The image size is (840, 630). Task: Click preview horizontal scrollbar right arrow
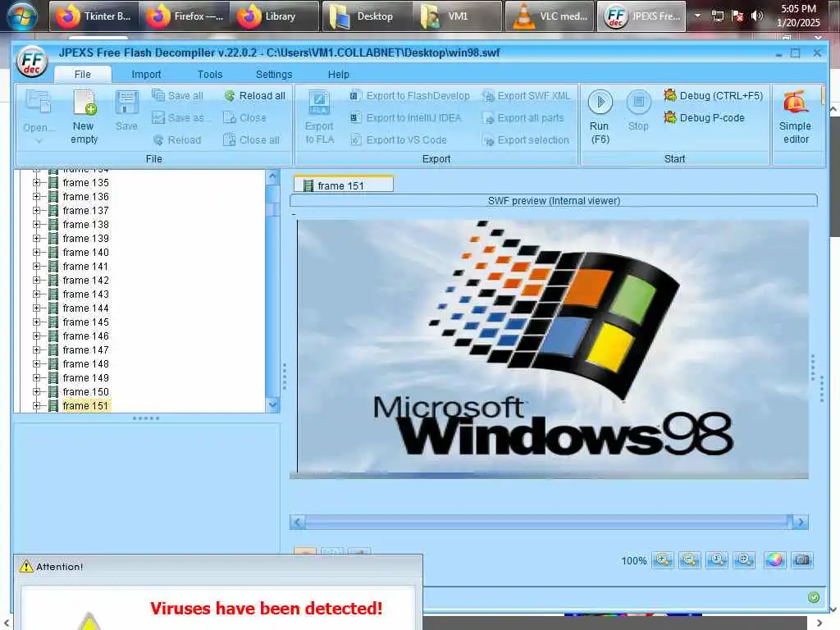coord(801,522)
